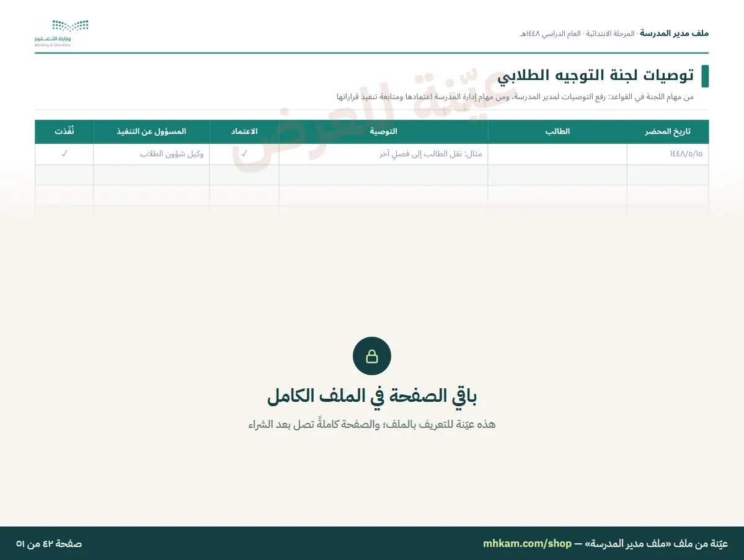The image size is (744, 560).
Task: Select the نُفّذت column header
Action: (x=64, y=131)
